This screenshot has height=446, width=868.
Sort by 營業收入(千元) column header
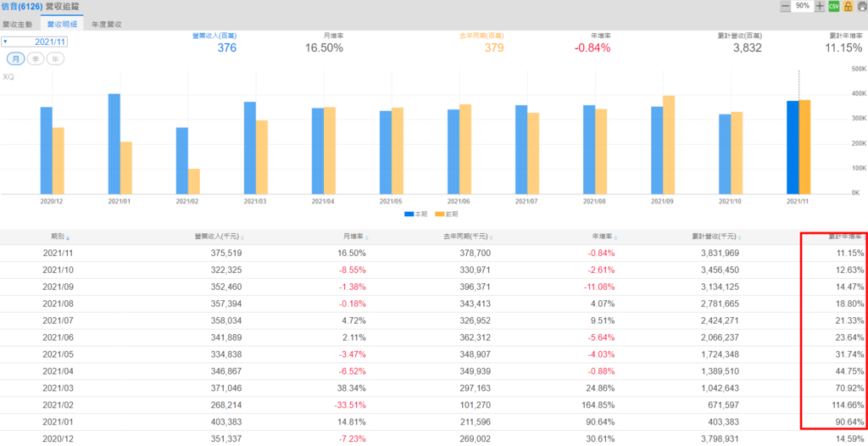(218, 237)
